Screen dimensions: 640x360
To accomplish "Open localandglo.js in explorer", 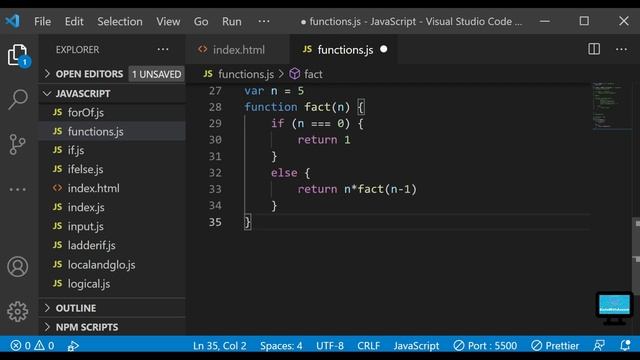I will click(112, 264).
